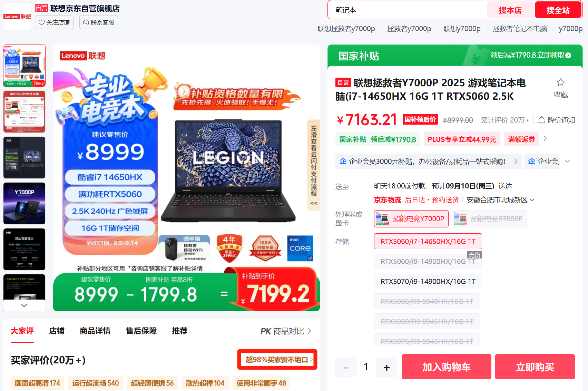588x391 pixels.
Task: Click the plus quantity stepper
Action: [x=386, y=367]
